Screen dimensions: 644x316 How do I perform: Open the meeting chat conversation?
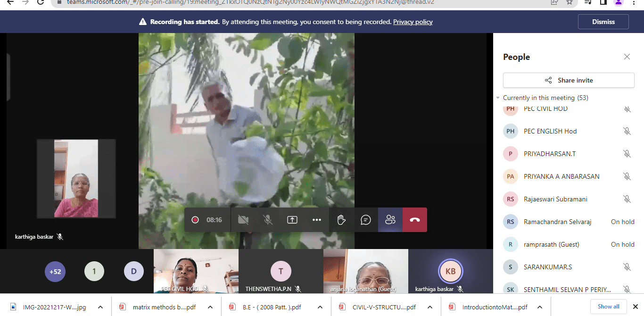(366, 220)
